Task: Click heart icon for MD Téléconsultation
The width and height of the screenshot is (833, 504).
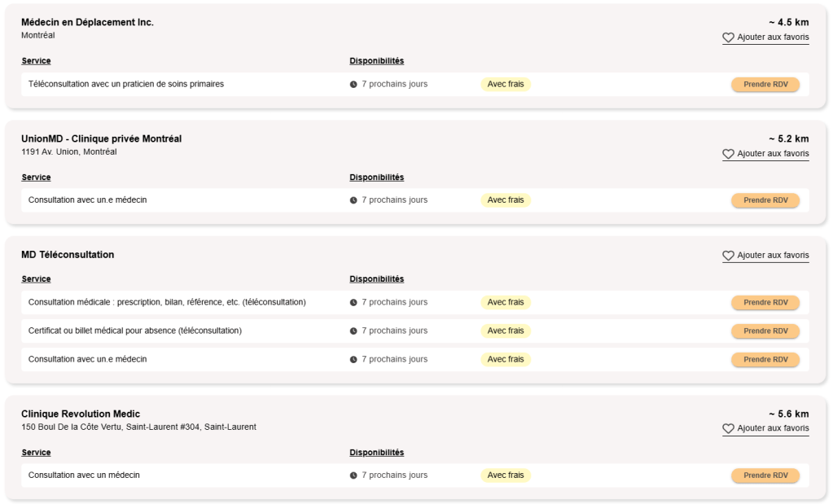Action: click(728, 256)
